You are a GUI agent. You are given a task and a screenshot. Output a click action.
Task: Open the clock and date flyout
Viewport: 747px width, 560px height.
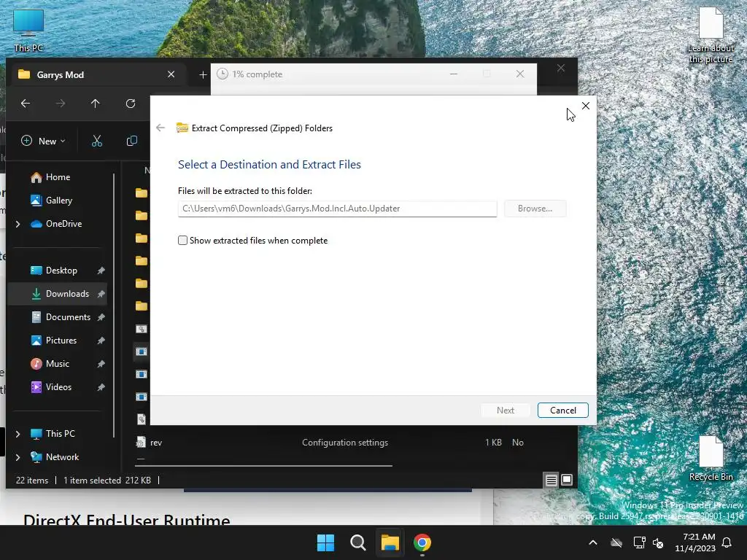click(x=695, y=542)
